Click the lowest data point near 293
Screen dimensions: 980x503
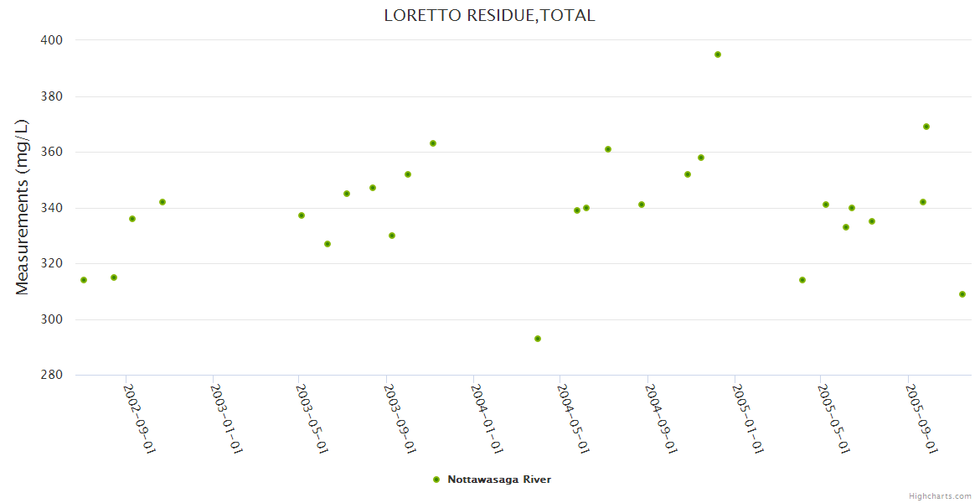538,339
